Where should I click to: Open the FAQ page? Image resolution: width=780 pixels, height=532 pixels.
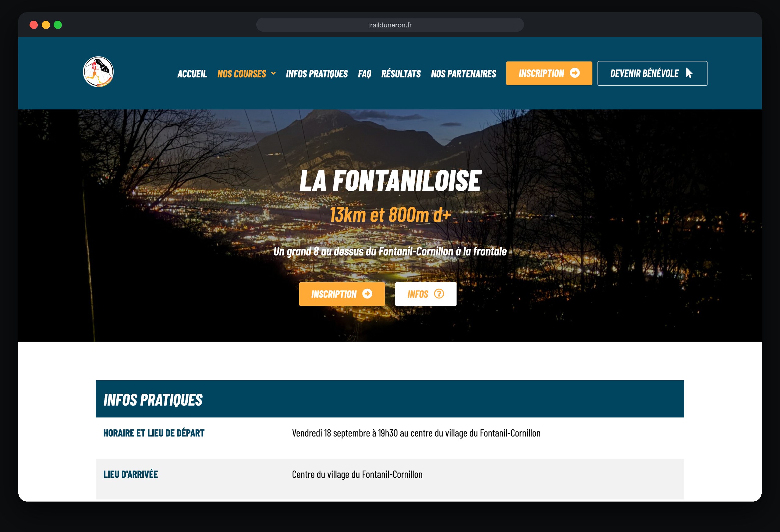tap(364, 74)
